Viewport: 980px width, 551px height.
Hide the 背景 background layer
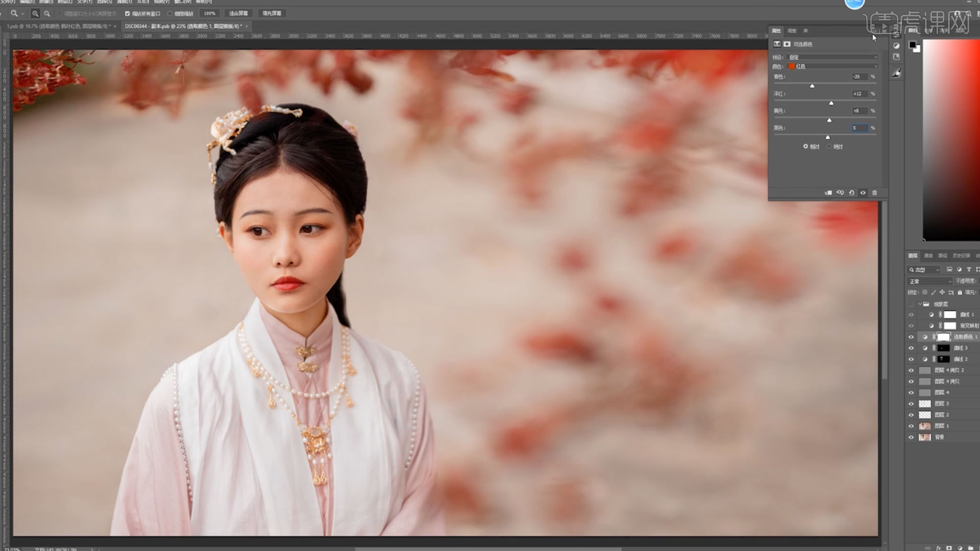911,437
